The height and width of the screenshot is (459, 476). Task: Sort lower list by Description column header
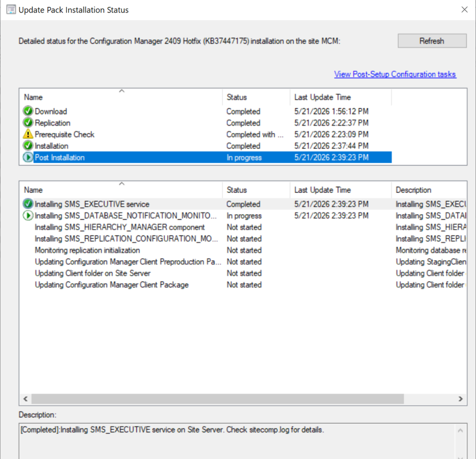pyautogui.click(x=429, y=190)
